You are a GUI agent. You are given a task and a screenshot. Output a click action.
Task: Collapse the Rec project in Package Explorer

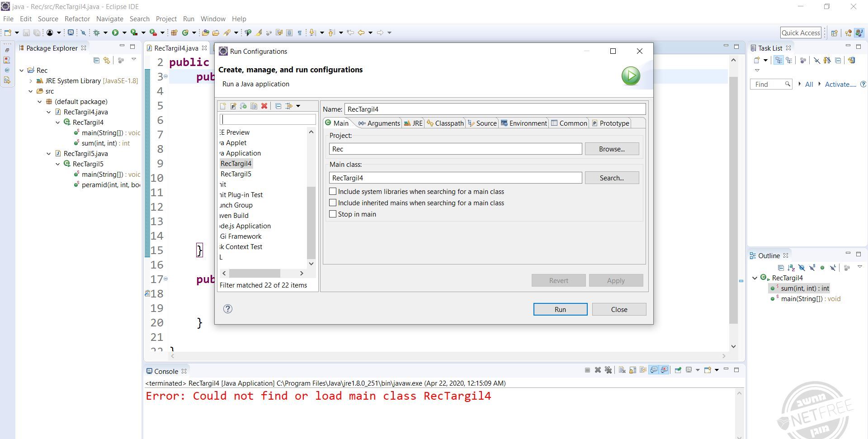point(21,71)
